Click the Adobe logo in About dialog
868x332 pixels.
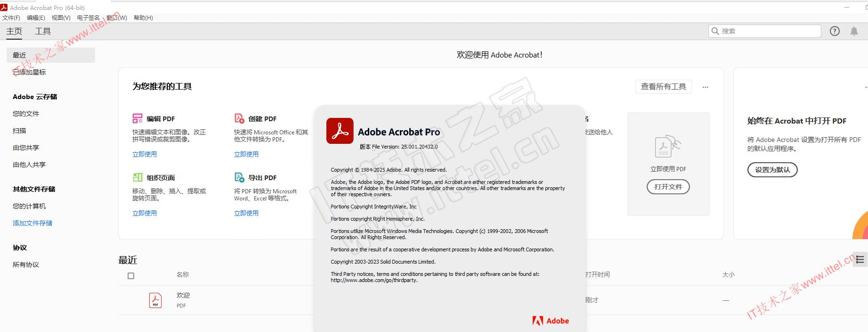tap(551, 321)
